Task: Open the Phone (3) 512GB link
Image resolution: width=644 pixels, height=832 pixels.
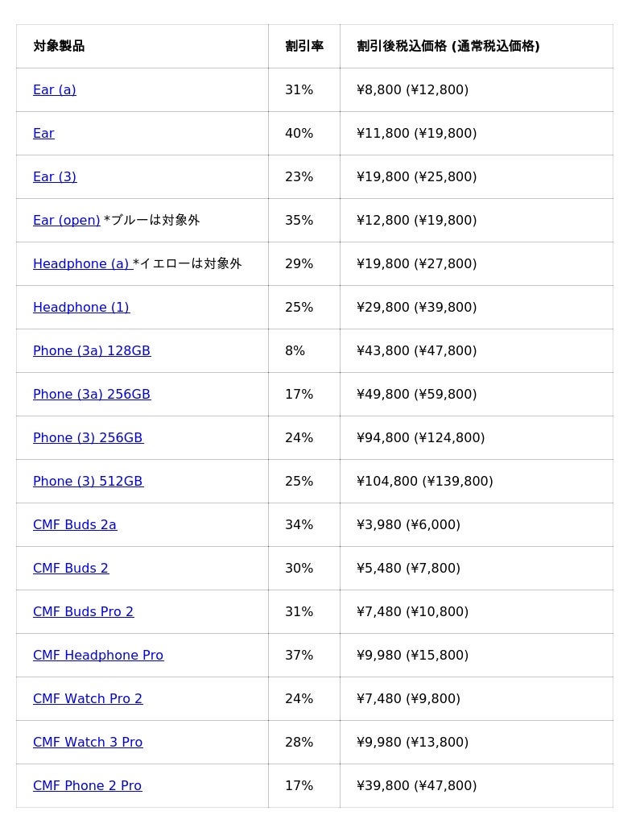Action: 88,482
